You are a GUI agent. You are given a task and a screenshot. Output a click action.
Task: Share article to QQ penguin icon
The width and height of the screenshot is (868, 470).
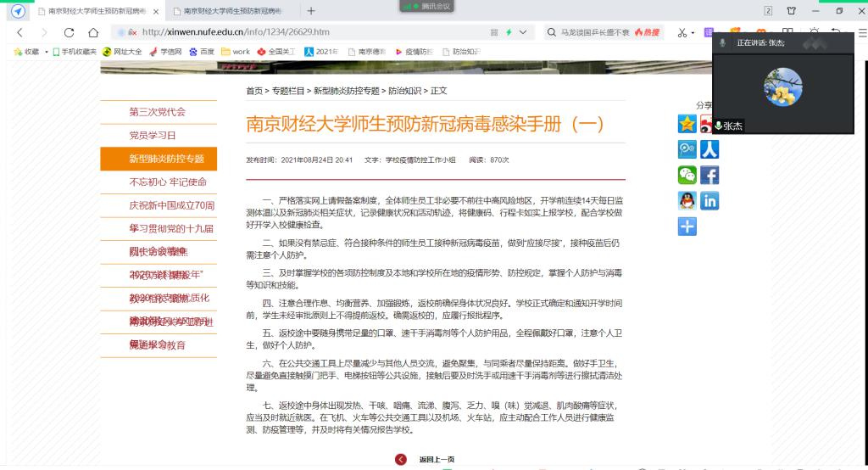tap(687, 201)
